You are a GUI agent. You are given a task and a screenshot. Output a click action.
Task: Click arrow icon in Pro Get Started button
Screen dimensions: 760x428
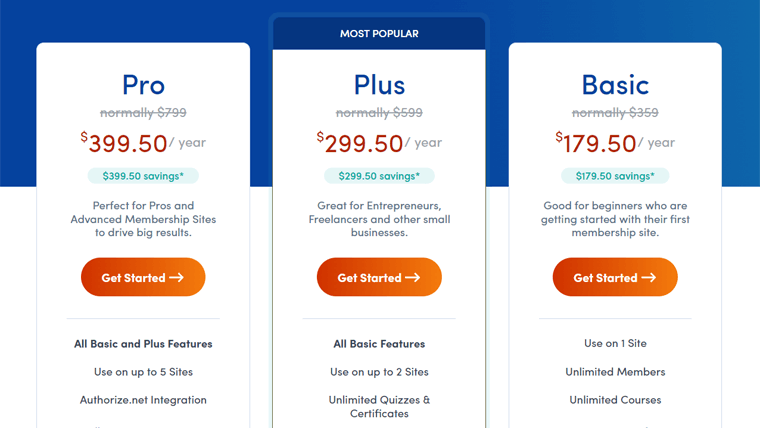tap(176, 277)
